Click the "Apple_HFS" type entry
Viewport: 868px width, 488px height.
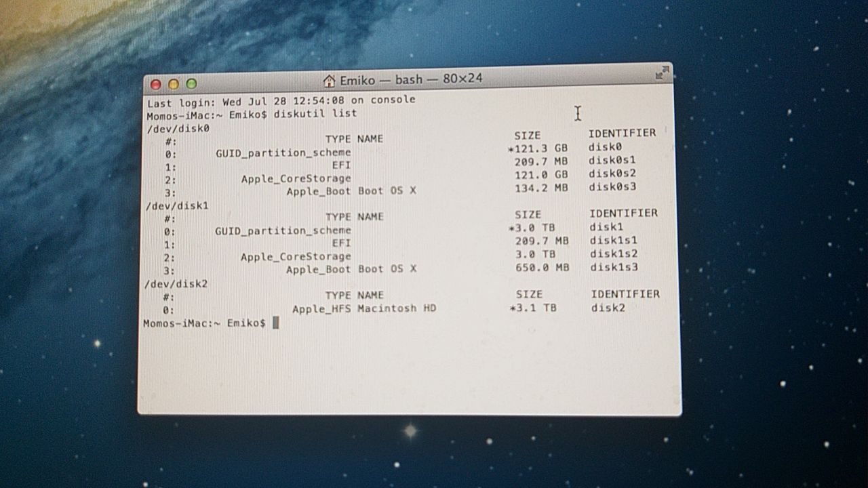point(322,309)
